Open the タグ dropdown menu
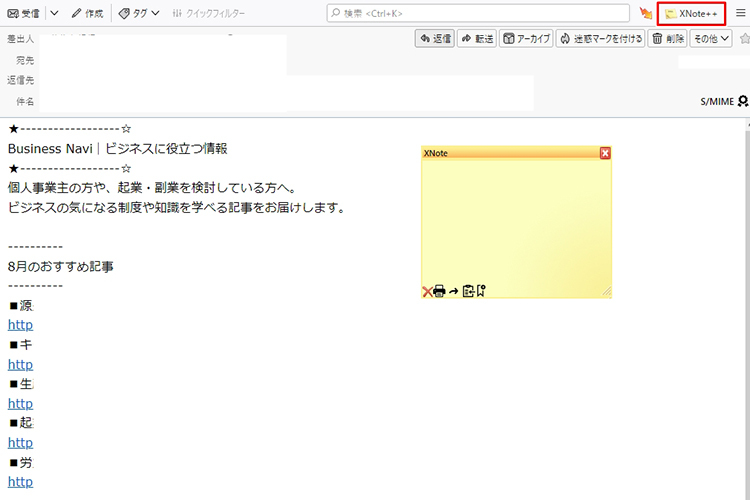Viewport: 750px width, 500px height. [x=139, y=13]
